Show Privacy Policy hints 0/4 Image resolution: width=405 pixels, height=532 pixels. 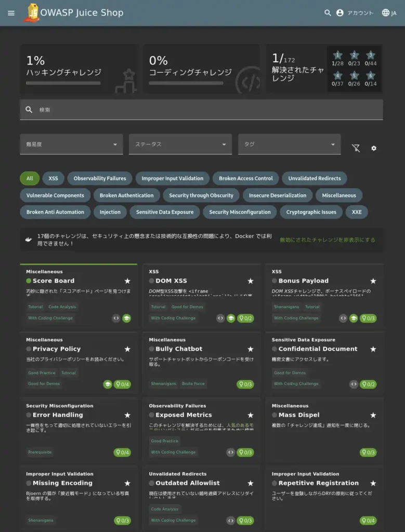click(x=122, y=384)
